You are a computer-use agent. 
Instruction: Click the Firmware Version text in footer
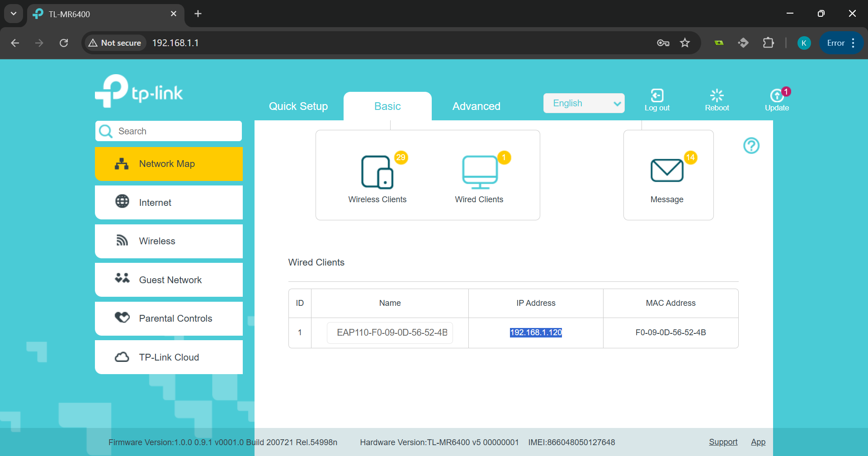click(223, 442)
